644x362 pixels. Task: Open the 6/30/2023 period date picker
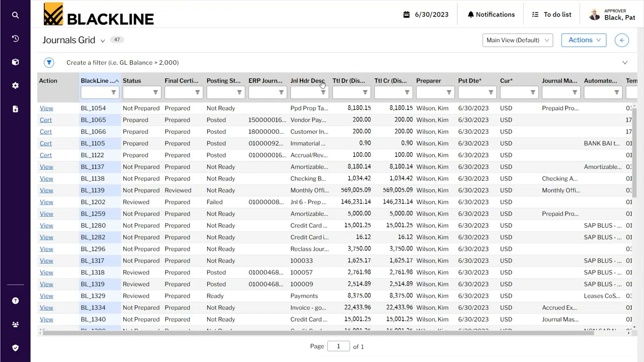pyautogui.click(x=426, y=15)
